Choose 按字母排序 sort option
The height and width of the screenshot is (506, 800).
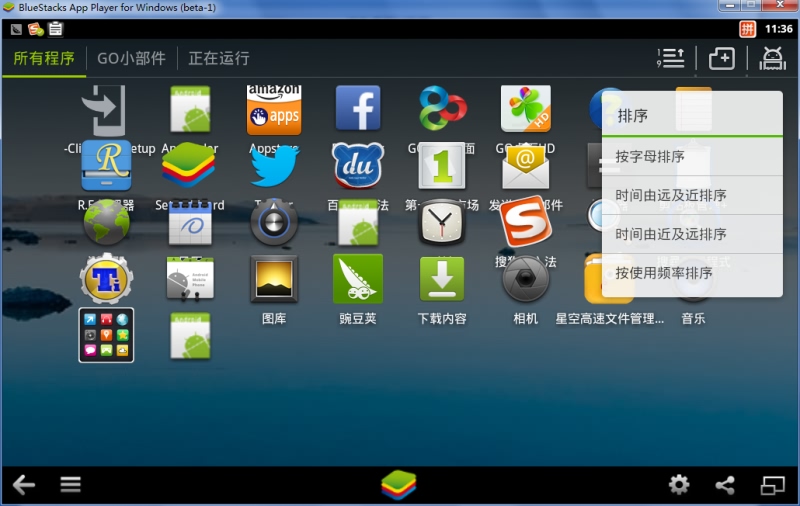click(692, 157)
